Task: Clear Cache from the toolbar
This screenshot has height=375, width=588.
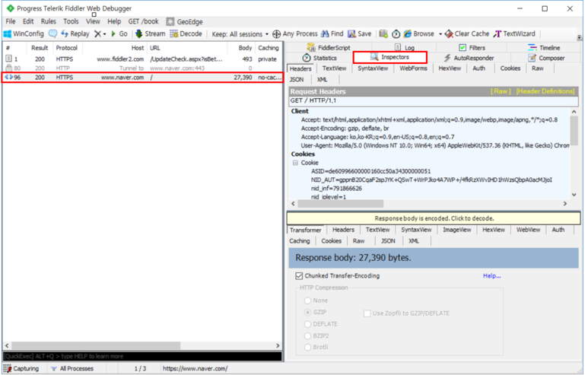Action: [467, 33]
